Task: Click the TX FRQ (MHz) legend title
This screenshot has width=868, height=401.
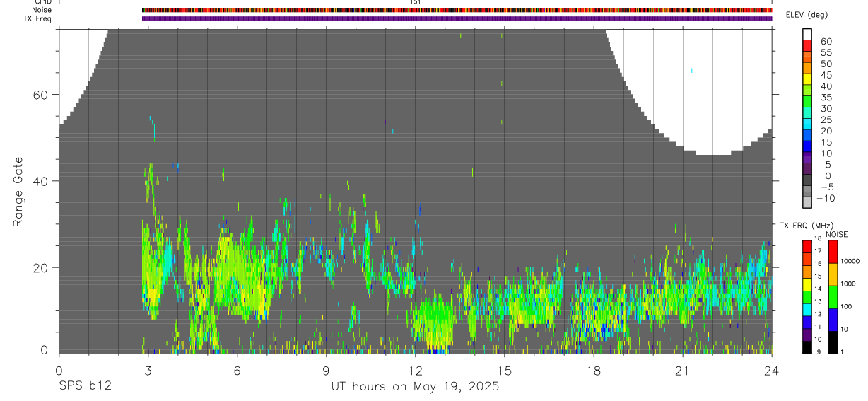Action: (807, 225)
